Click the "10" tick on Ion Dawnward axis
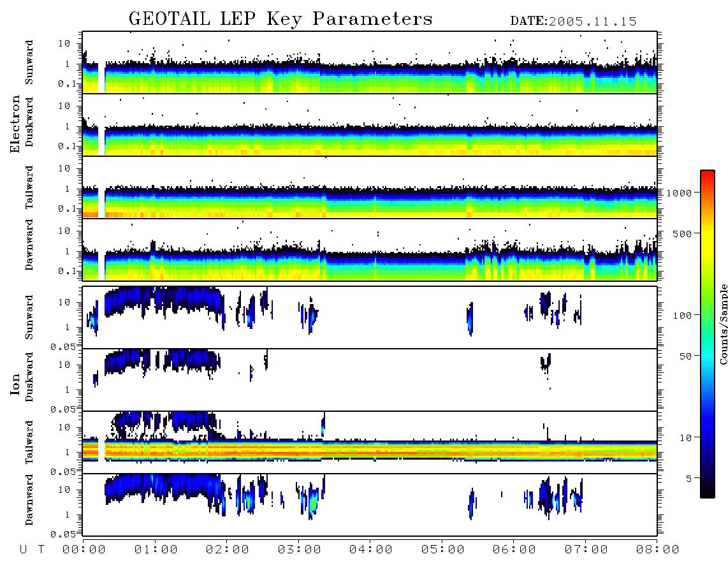 pyautogui.click(x=64, y=490)
